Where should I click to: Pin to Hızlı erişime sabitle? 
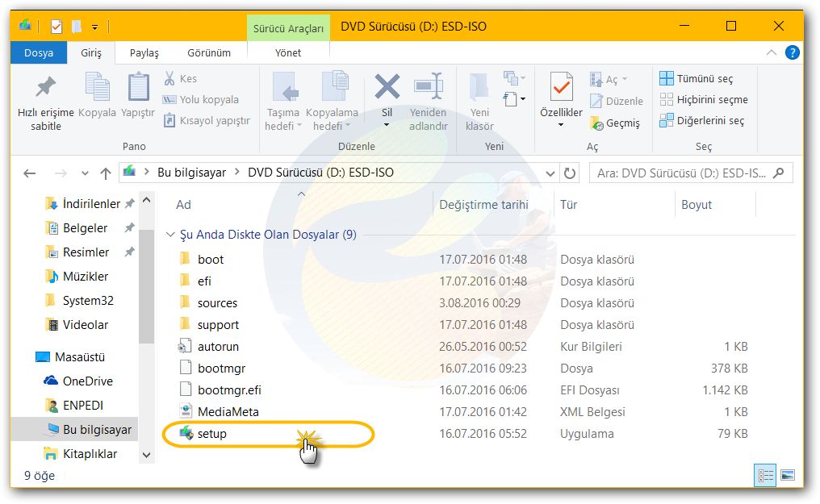pos(45,102)
